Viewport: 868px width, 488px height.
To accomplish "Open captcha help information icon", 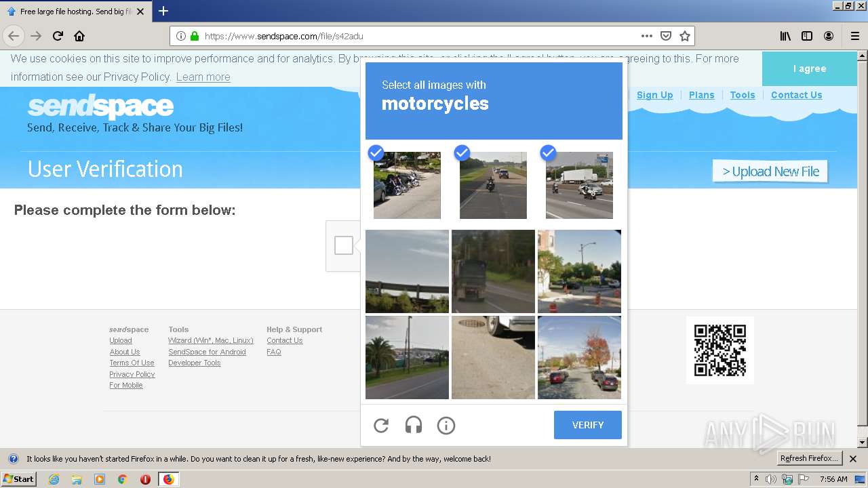I will point(446,426).
